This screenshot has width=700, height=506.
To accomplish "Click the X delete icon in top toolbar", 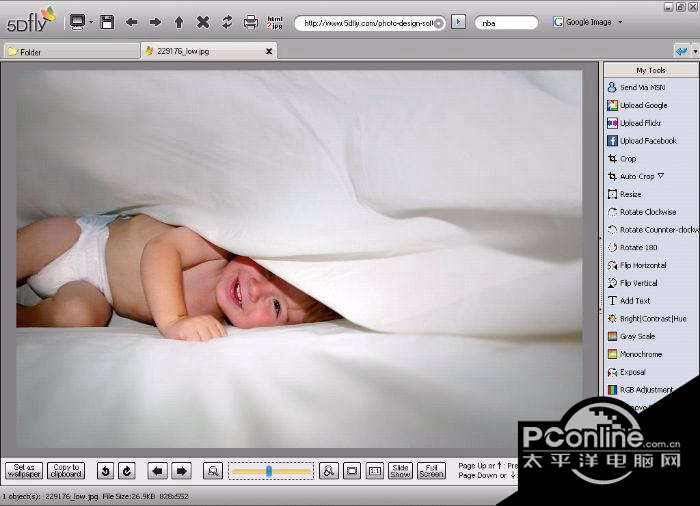I will click(x=203, y=22).
